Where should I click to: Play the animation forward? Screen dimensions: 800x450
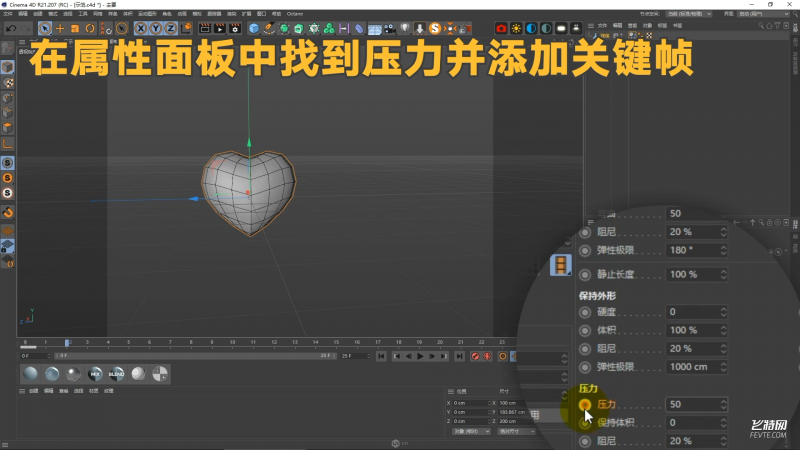tap(420, 356)
